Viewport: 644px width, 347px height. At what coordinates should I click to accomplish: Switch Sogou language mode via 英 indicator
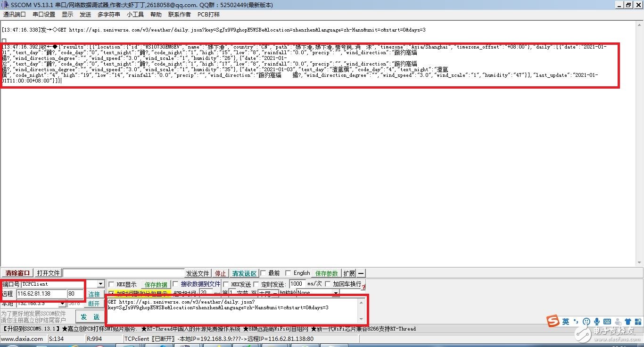click(565, 322)
